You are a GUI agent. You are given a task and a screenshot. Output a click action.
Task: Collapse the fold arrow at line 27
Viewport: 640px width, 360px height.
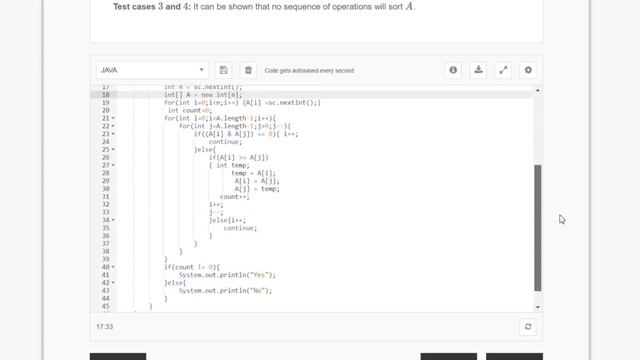[113, 165]
